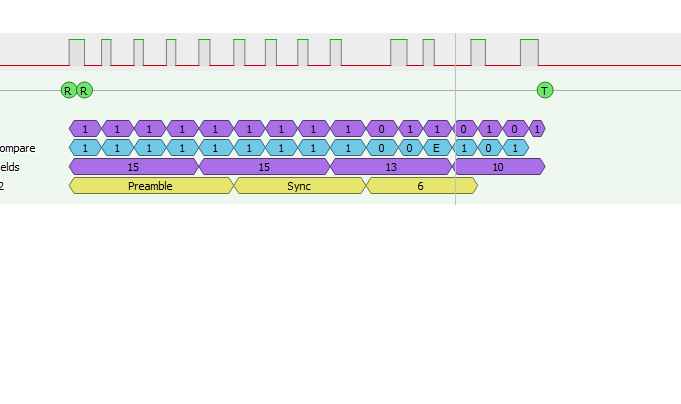681x404 pixels.
Task: Click the last pulse in the waveform
Action: point(526,52)
